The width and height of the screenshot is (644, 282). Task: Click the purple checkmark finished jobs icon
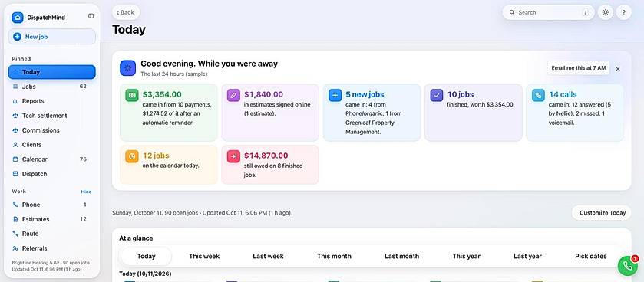(437, 96)
